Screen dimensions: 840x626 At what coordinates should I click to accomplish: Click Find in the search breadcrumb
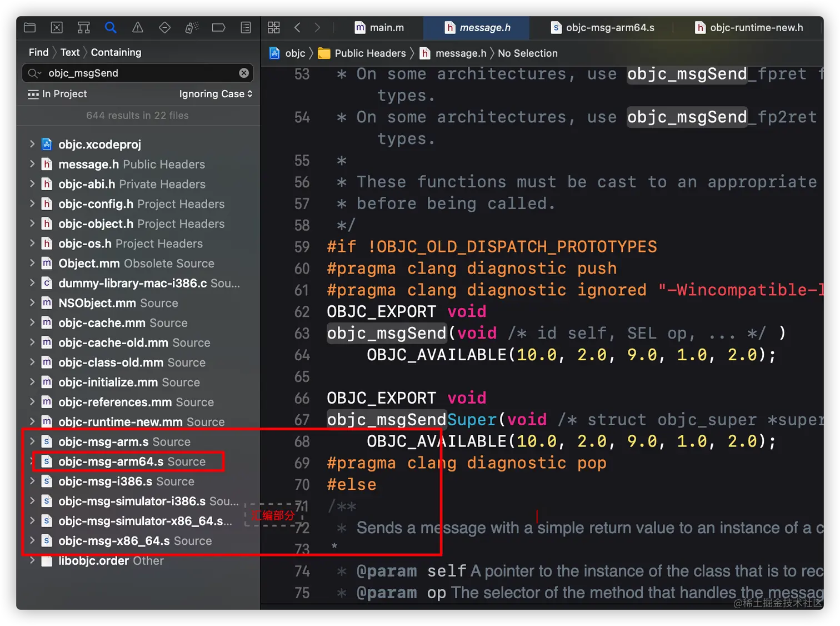tap(38, 52)
